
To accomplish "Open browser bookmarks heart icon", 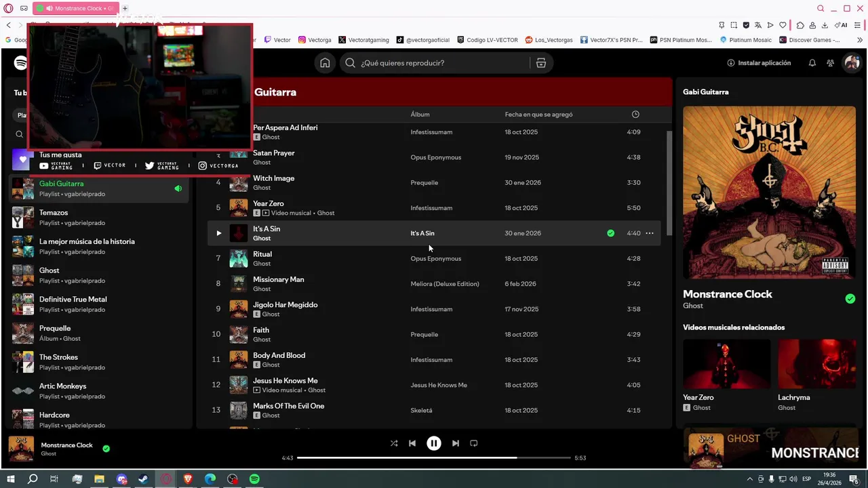I will [783, 25].
